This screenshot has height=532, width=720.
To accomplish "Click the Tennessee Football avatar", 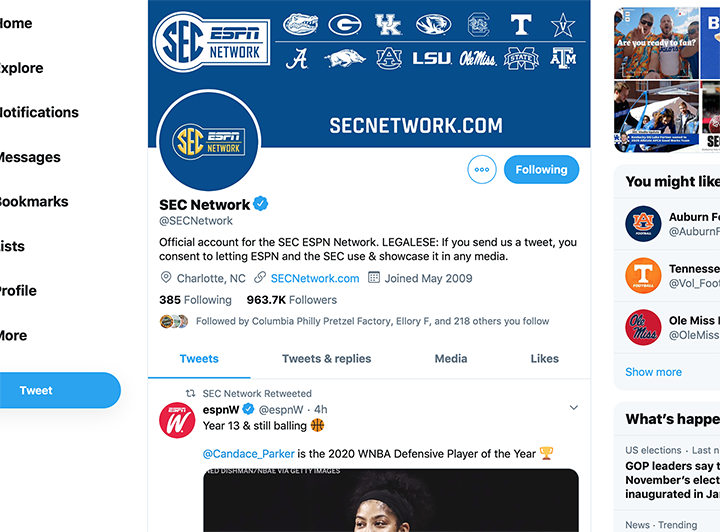I will (643, 276).
